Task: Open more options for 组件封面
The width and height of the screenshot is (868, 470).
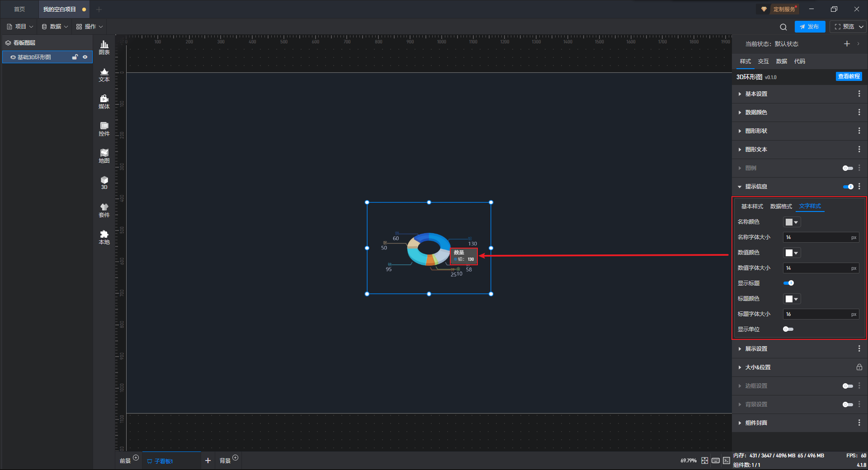Action: pyautogui.click(x=859, y=423)
